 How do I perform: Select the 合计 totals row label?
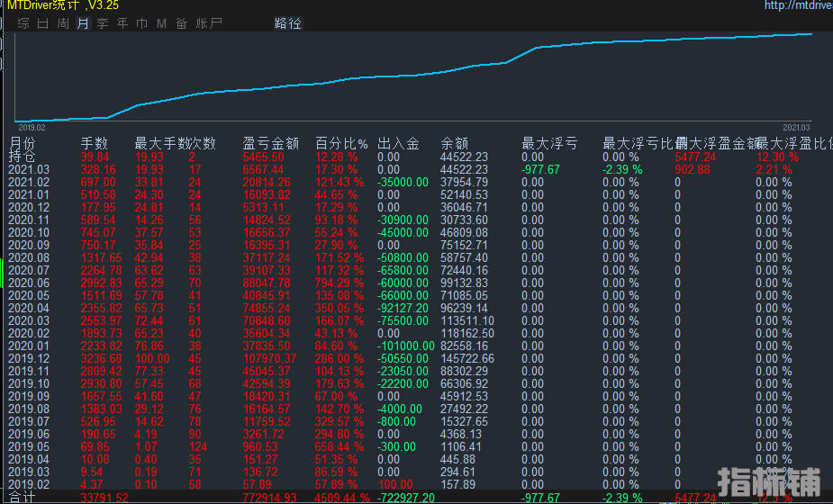22,498
